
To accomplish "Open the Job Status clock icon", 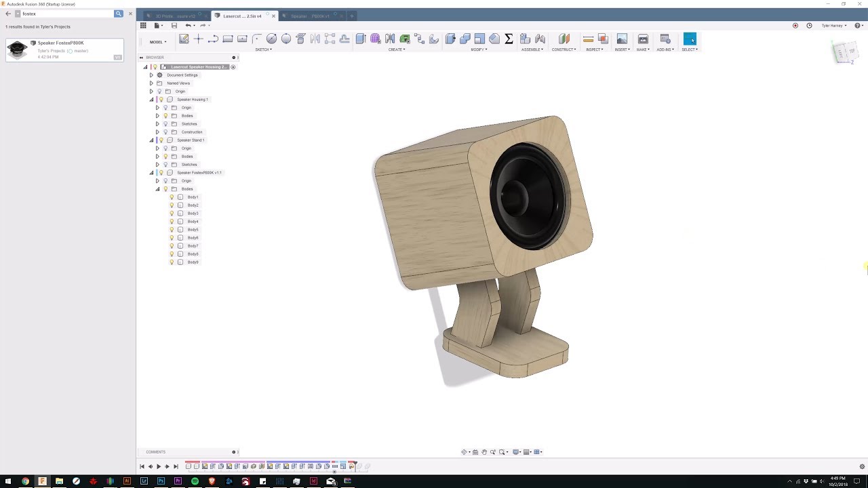I will click(x=809, y=26).
